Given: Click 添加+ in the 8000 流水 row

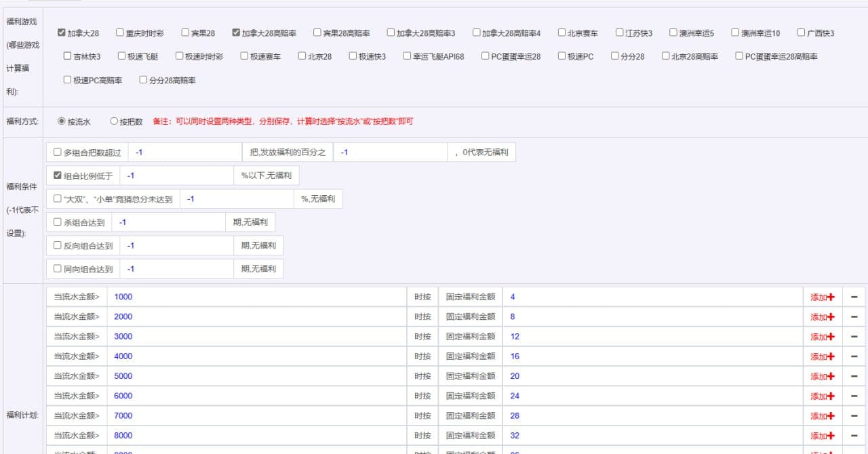Looking at the screenshot, I should click(x=823, y=436).
